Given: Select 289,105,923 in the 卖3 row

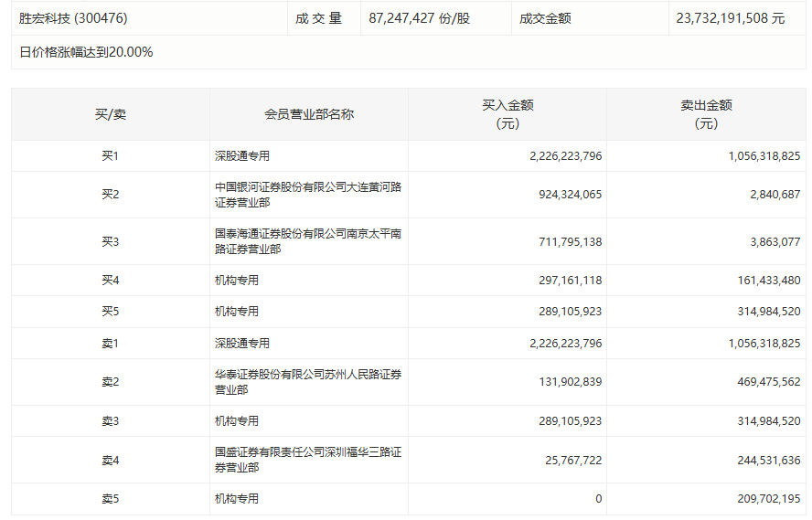Looking at the screenshot, I should (571, 421).
